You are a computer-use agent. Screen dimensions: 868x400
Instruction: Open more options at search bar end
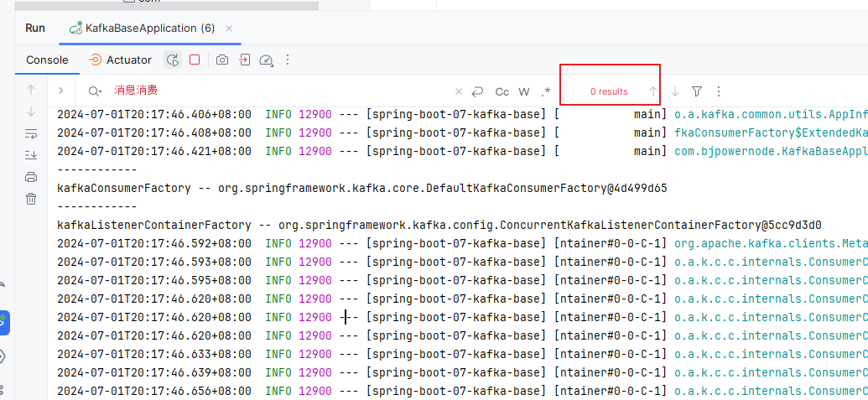(719, 91)
